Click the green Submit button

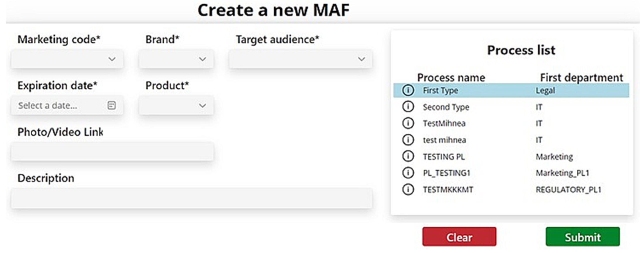click(583, 237)
